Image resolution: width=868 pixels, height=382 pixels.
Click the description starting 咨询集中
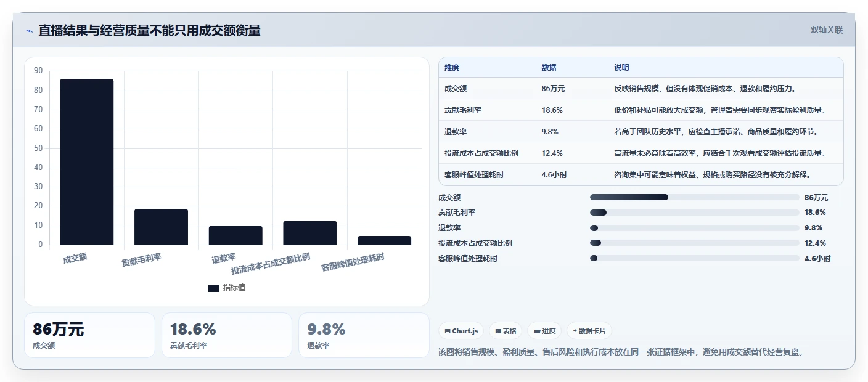[x=712, y=175]
